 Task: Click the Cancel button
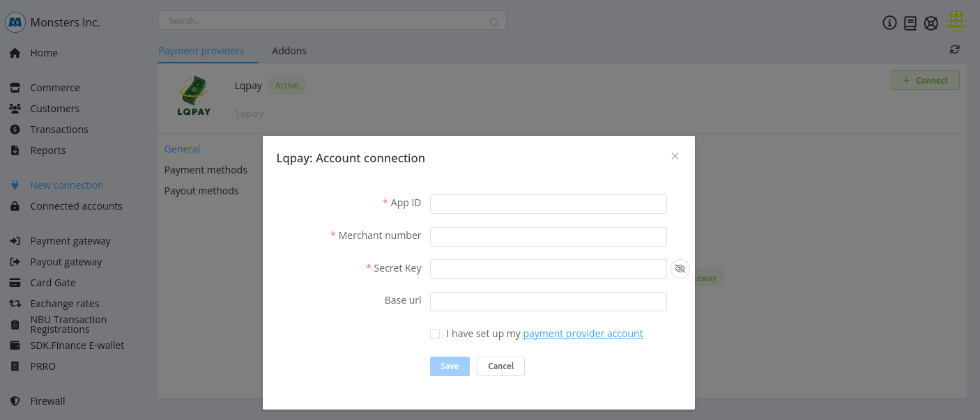pos(500,366)
